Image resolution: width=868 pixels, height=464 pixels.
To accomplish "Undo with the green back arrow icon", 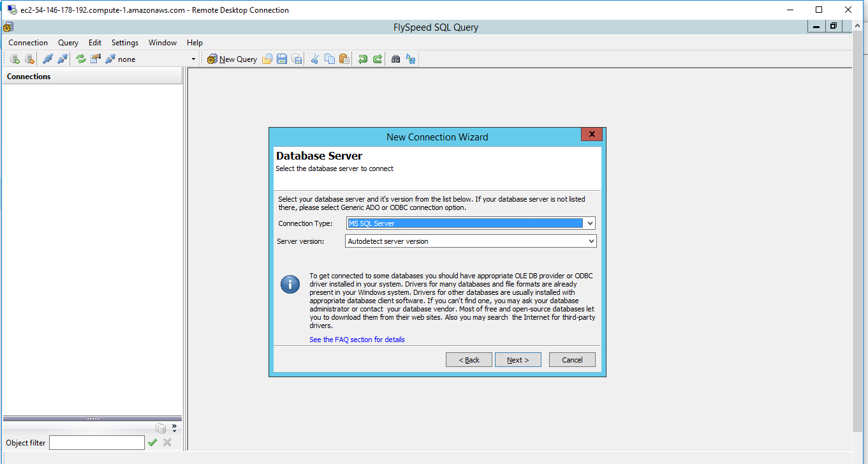I will pos(363,59).
